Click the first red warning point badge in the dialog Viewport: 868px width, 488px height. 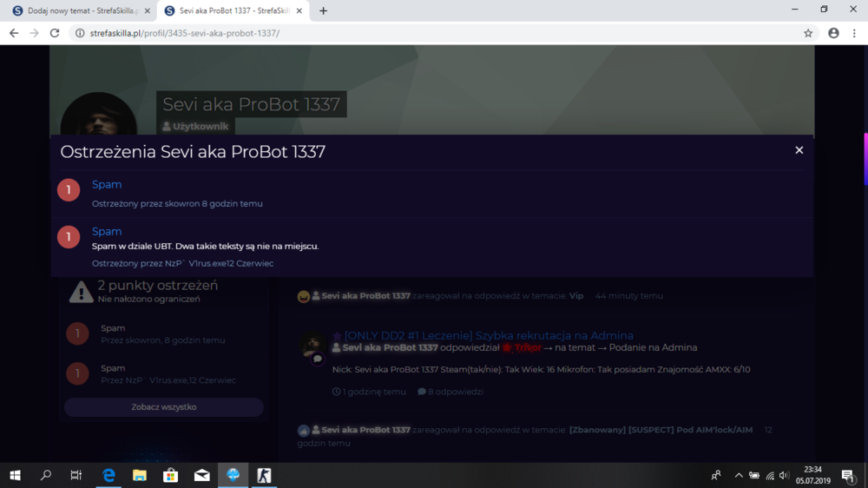point(69,190)
